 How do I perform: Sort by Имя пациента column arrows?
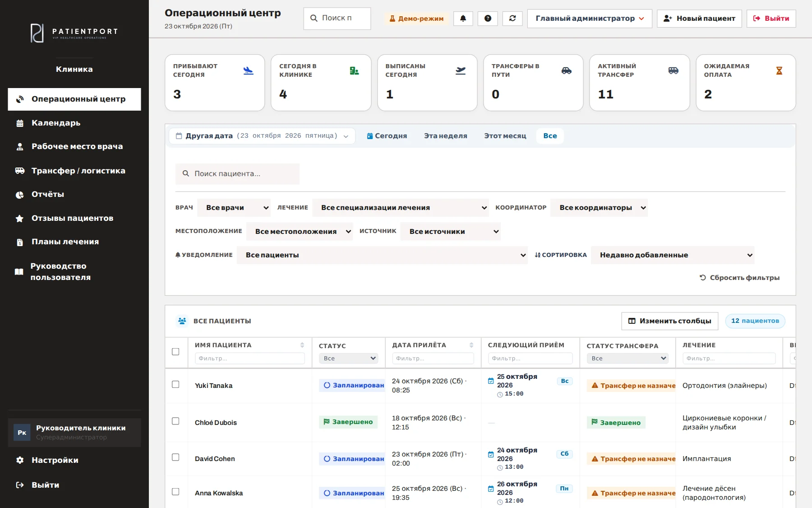(302, 345)
